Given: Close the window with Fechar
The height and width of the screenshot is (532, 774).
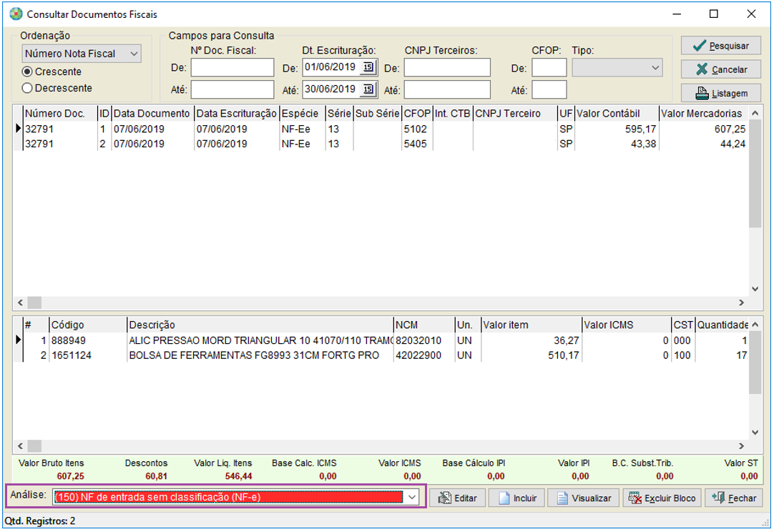Looking at the screenshot, I should [x=733, y=498].
